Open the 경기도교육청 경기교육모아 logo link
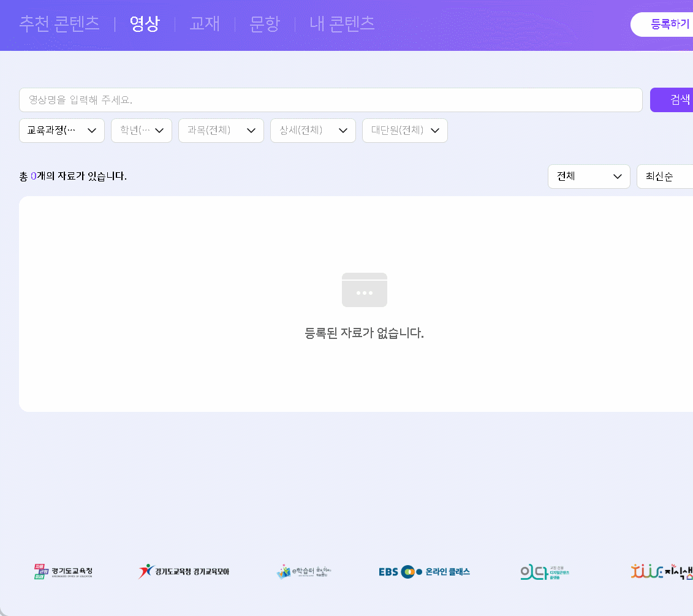The height and width of the screenshot is (616, 693). click(184, 572)
